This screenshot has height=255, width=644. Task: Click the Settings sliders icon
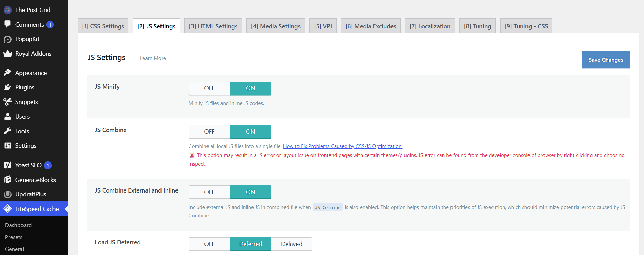[x=7, y=146]
